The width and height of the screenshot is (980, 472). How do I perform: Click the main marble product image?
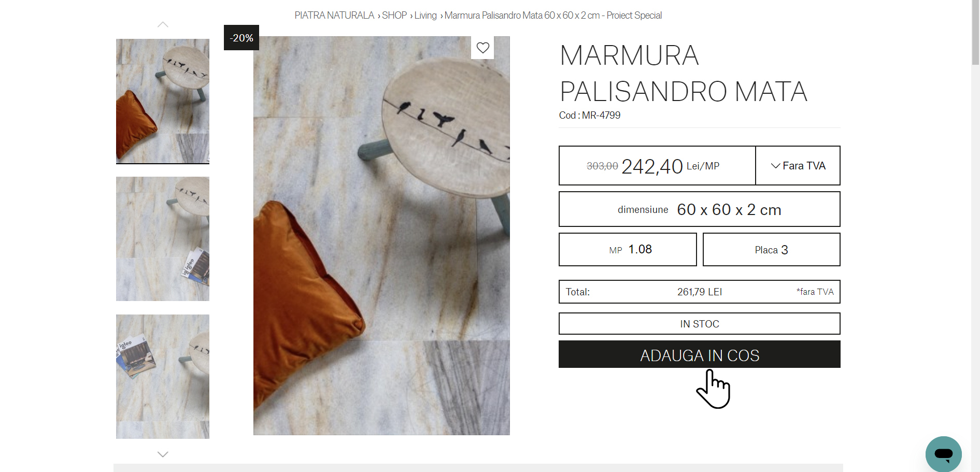[381, 236]
